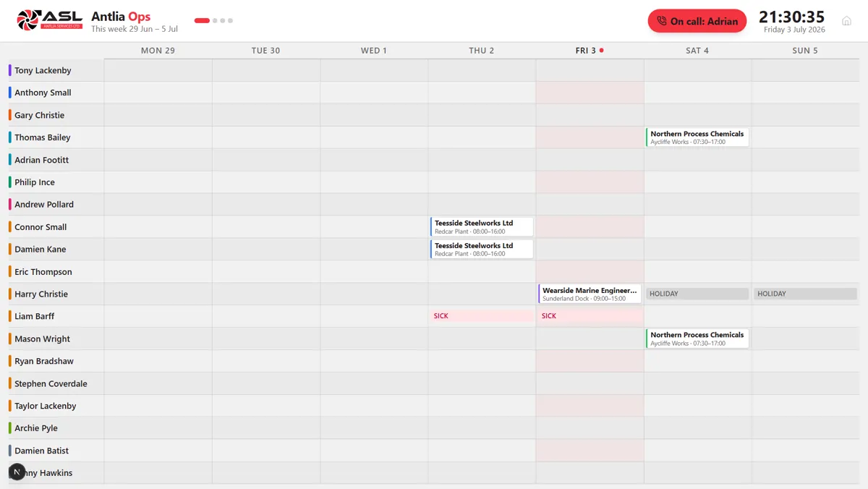Select the Philip Ince row name

pos(35,182)
